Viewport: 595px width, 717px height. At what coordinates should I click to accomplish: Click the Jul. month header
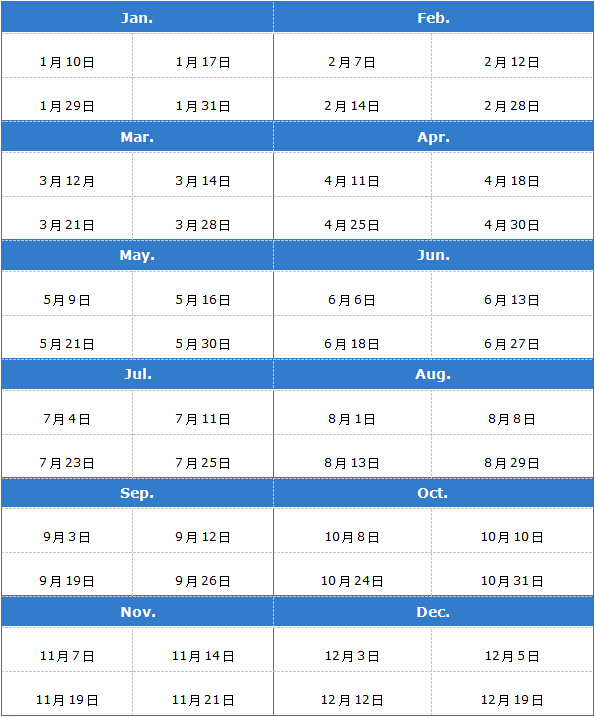[x=137, y=374]
